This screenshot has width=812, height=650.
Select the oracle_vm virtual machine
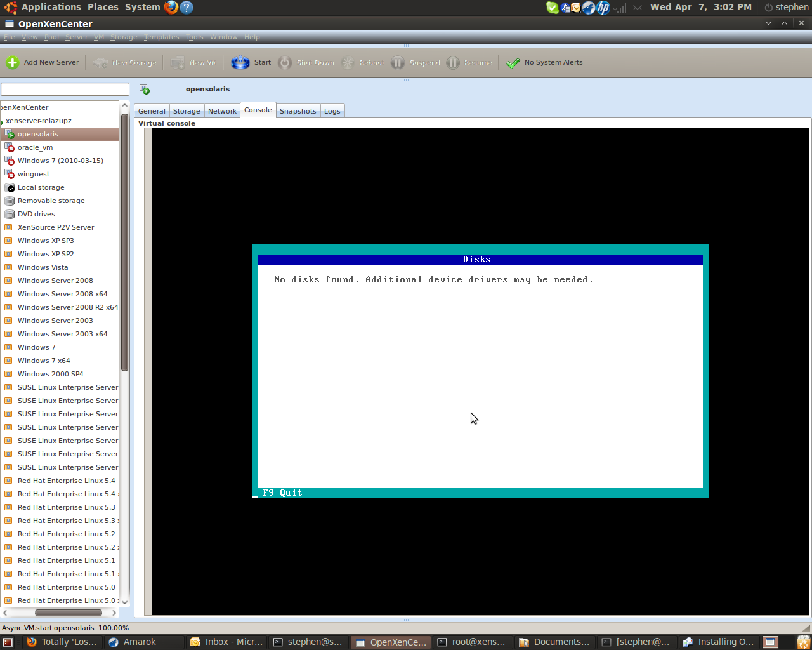coord(35,147)
